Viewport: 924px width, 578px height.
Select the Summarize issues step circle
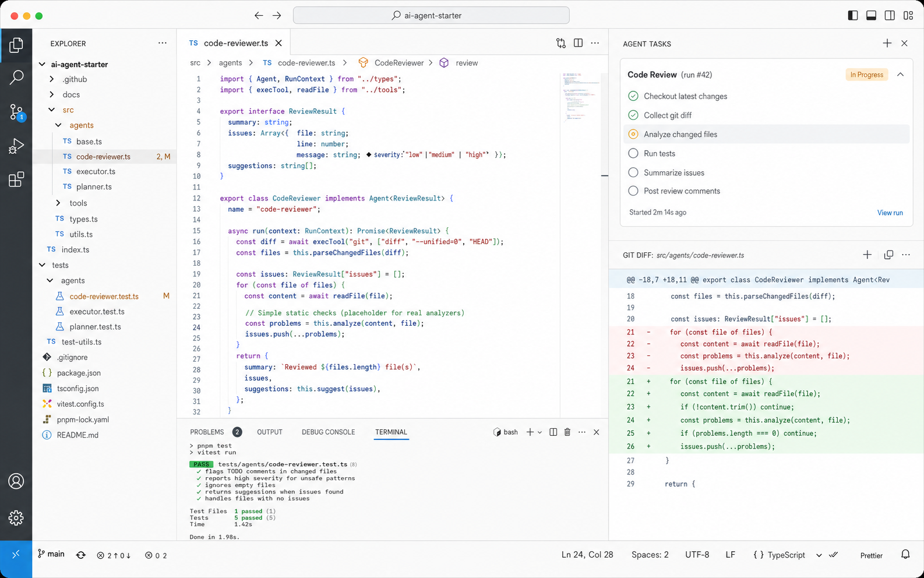(x=633, y=172)
